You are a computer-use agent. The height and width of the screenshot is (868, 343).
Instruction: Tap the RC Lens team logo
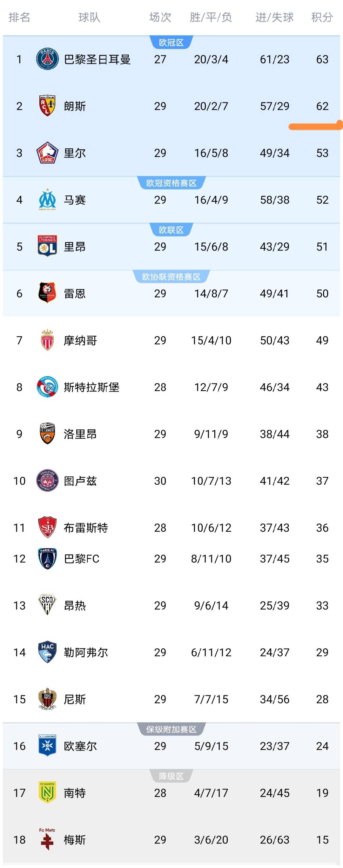click(47, 106)
